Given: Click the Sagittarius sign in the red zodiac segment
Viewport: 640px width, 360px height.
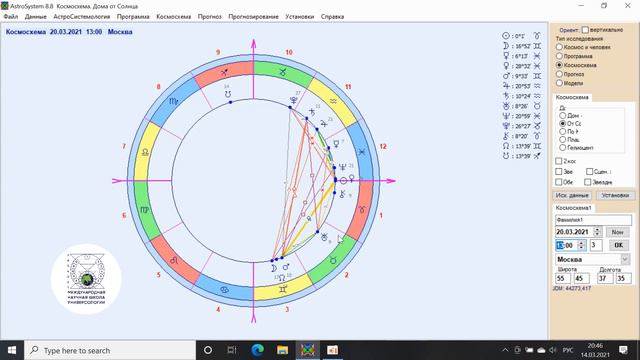Looking at the screenshot, I should coord(224,72).
